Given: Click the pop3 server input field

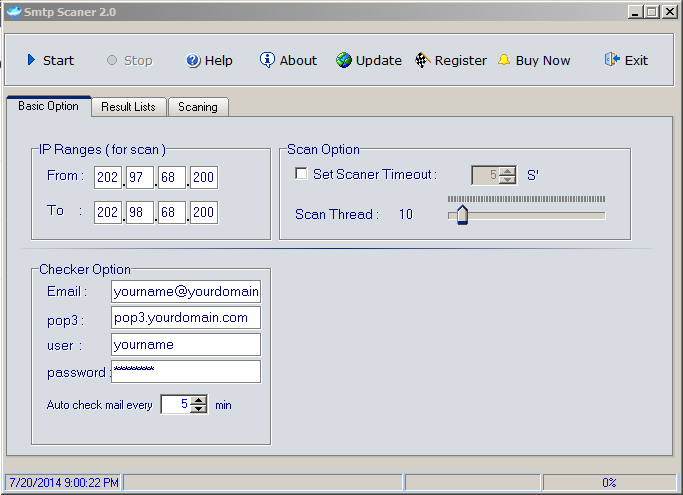Looking at the screenshot, I should pos(186,318).
